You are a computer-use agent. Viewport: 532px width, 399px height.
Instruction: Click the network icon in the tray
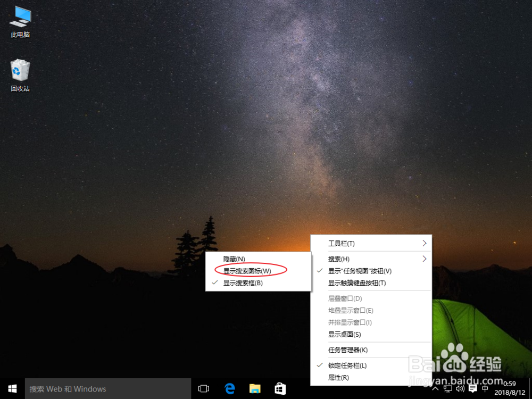point(448,389)
